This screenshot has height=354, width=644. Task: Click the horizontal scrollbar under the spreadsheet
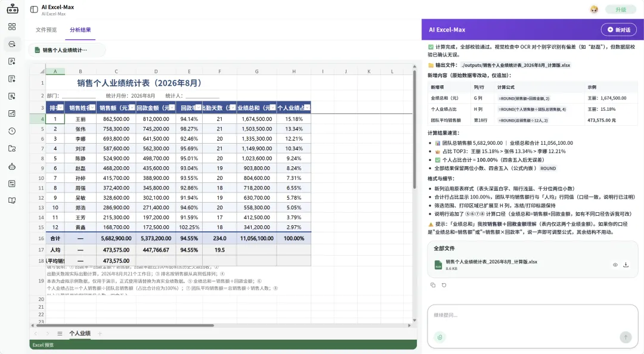125,325
